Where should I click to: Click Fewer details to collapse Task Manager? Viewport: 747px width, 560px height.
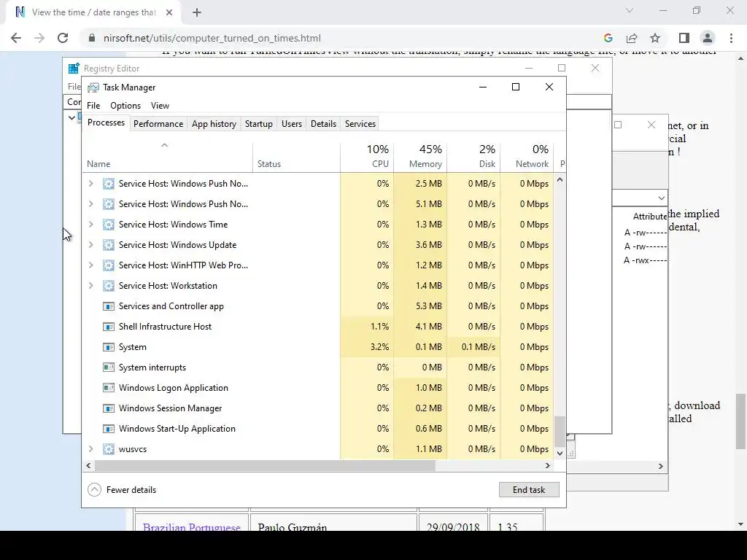tap(122, 489)
